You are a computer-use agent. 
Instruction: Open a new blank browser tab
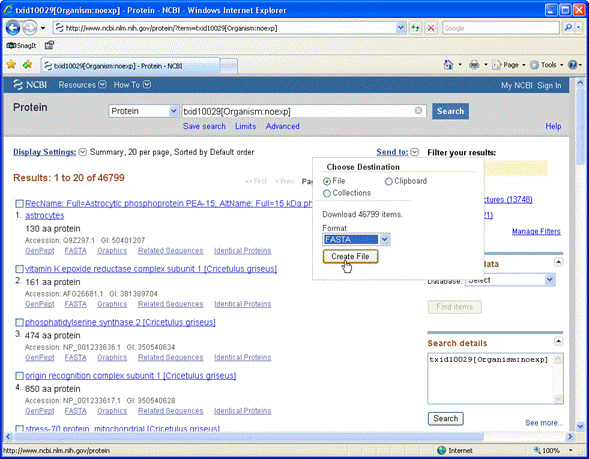coord(229,66)
